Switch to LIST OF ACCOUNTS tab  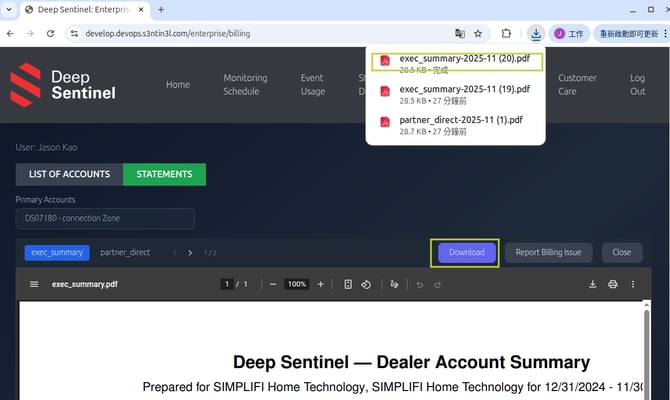pyautogui.click(x=69, y=174)
